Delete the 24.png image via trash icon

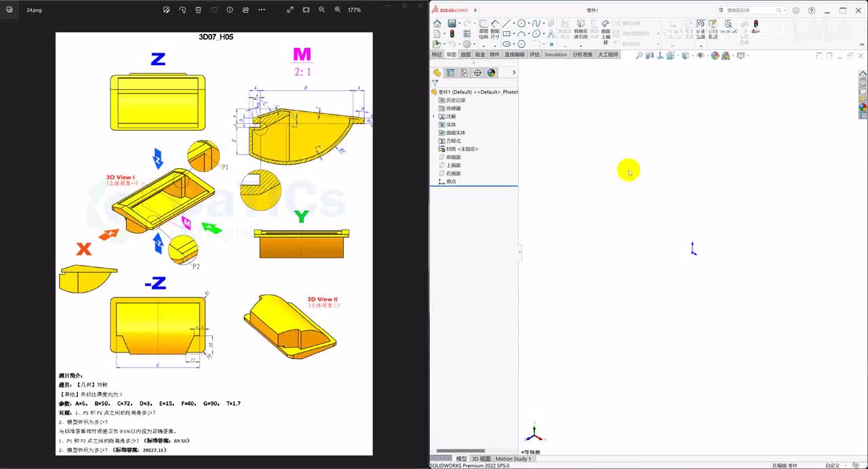point(198,10)
